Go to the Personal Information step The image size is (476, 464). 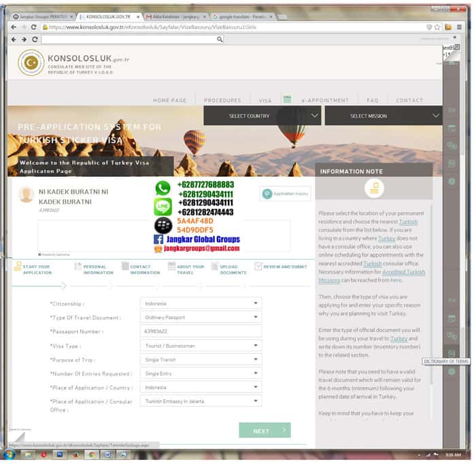coord(98,269)
